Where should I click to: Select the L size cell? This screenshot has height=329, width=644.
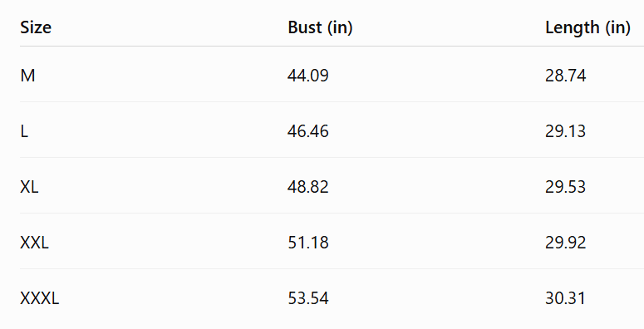(x=24, y=131)
